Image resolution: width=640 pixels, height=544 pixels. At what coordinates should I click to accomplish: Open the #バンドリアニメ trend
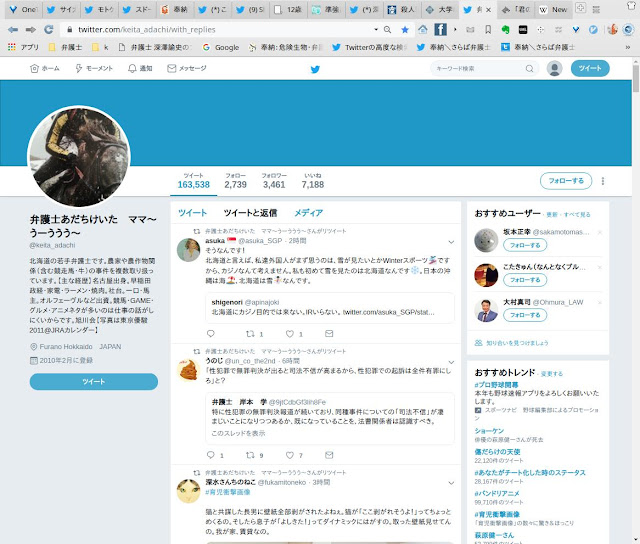pyautogui.click(x=497, y=493)
